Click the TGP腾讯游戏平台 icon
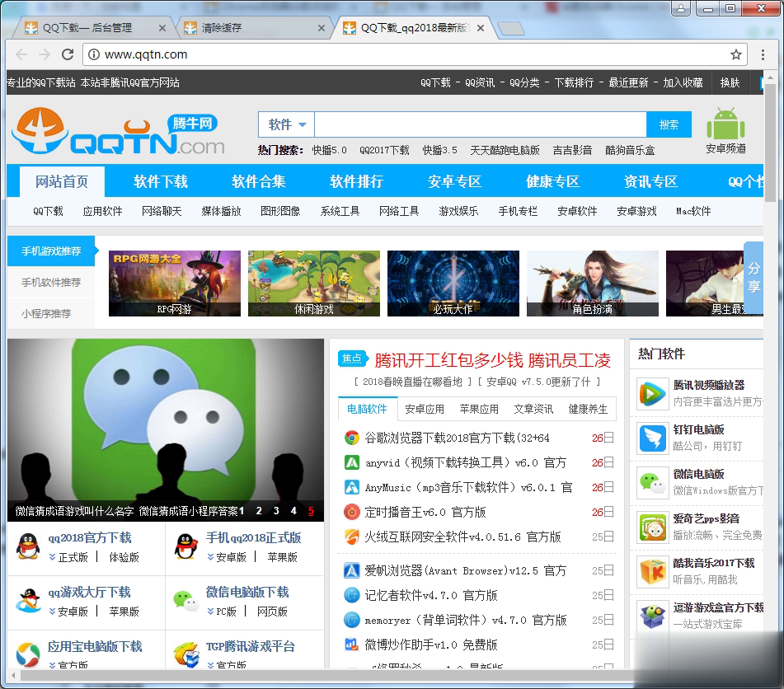Screen dimensions: 784x689 click(x=186, y=655)
